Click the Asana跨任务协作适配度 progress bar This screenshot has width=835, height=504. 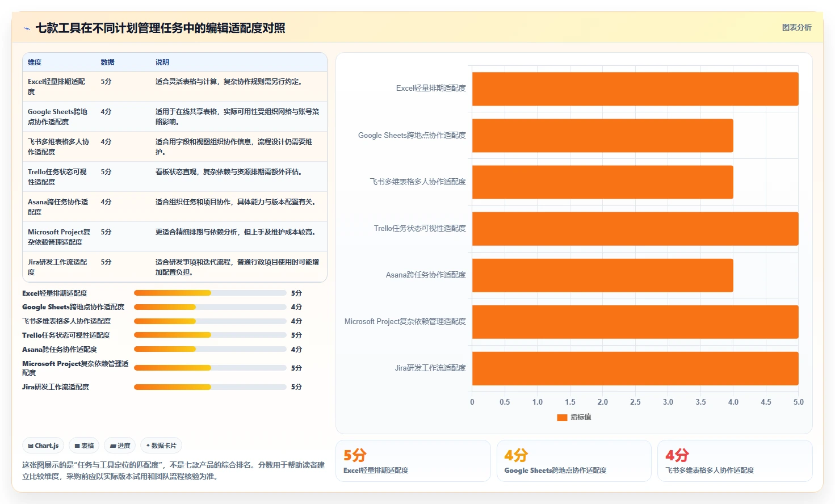point(210,349)
